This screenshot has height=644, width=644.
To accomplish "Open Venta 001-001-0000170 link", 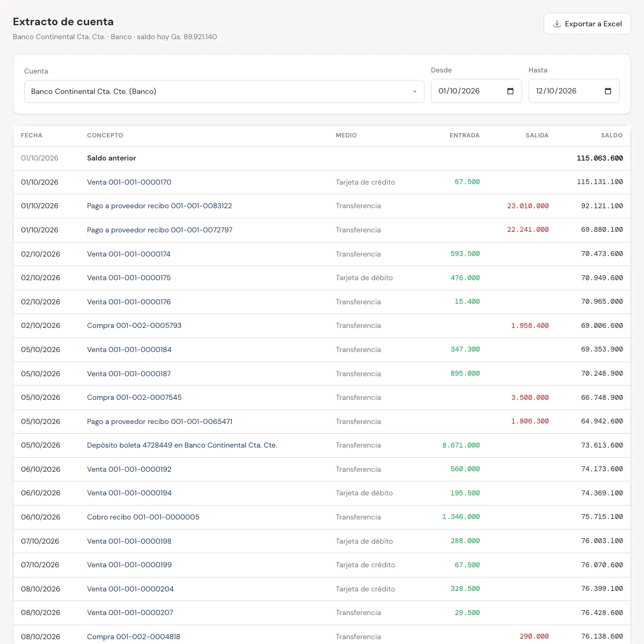I will [x=129, y=182].
